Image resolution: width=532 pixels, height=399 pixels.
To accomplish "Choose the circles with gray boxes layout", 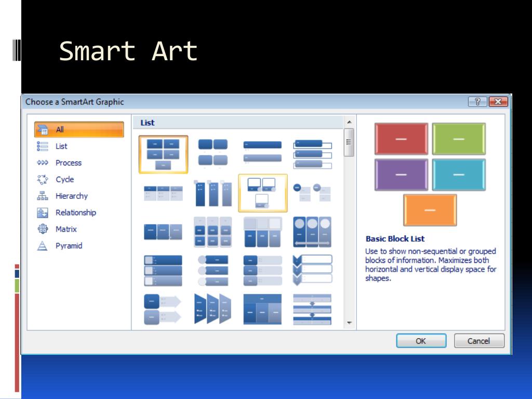I will click(x=312, y=192).
